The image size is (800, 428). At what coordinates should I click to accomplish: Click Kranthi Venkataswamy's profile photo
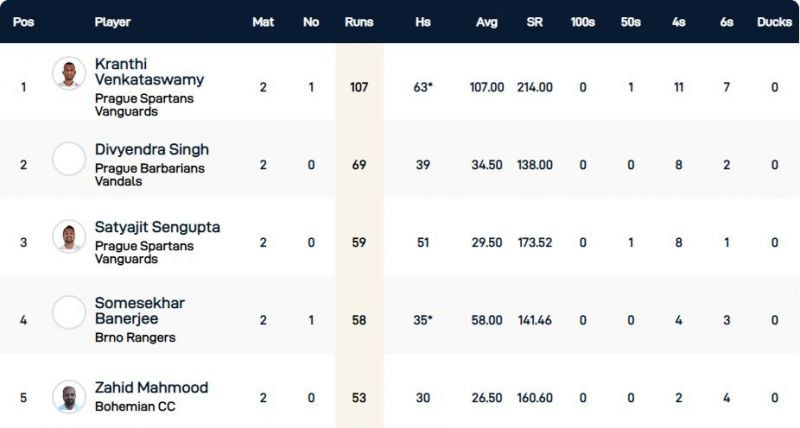pyautogui.click(x=69, y=74)
